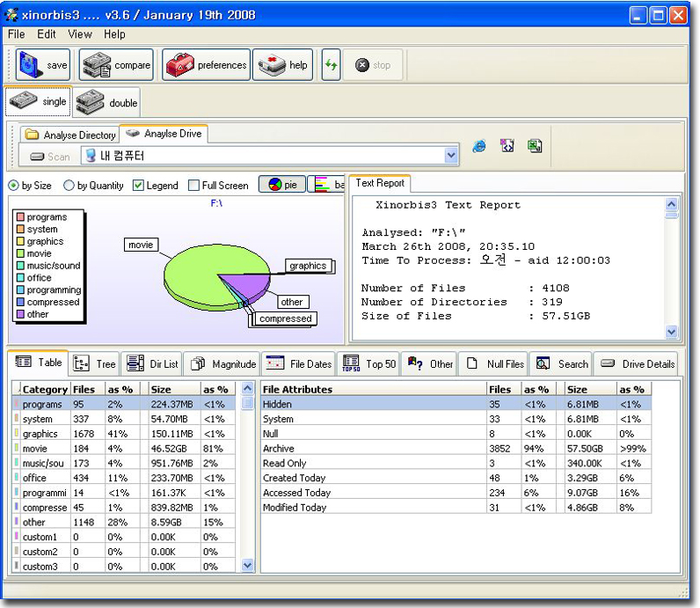Click the green refresh arrows icon
The height and width of the screenshot is (608, 700).
click(332, 65)
